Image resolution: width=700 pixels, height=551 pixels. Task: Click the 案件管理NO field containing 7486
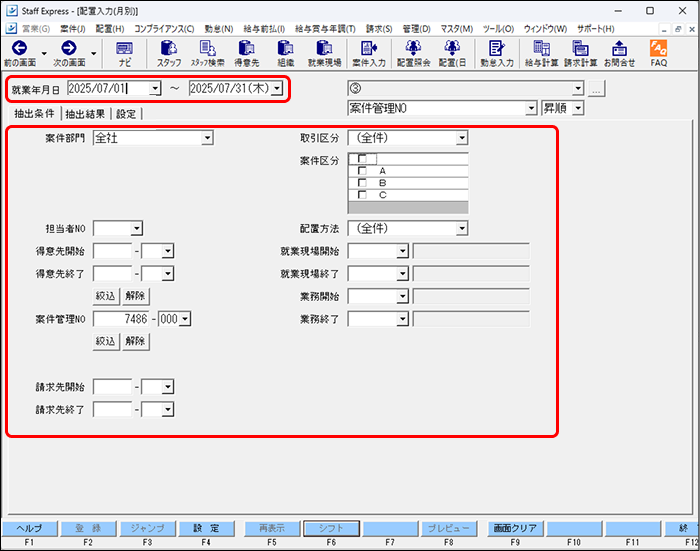pyautogui.click(x=126, y=318)
